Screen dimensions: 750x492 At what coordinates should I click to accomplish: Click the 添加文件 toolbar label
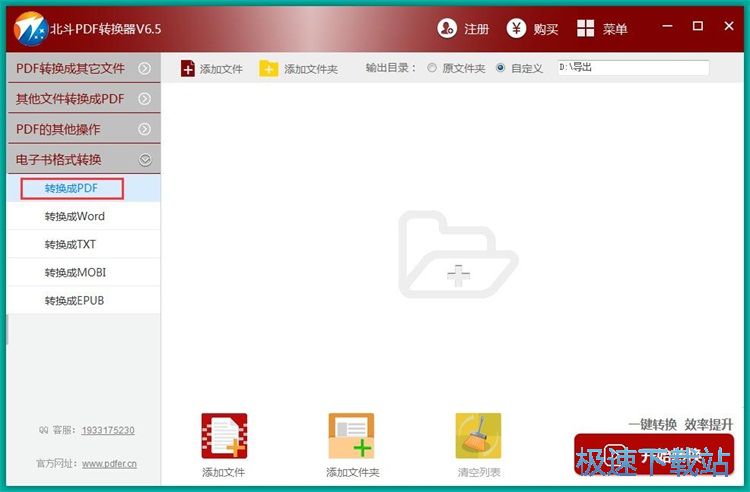pyautogui.click(x=221, y=69)
